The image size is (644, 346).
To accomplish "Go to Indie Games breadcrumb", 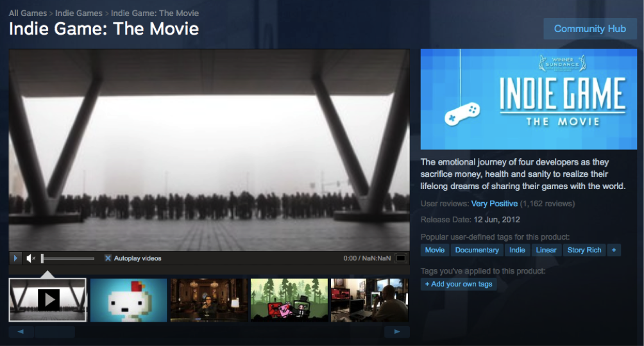I will (78, 13).
